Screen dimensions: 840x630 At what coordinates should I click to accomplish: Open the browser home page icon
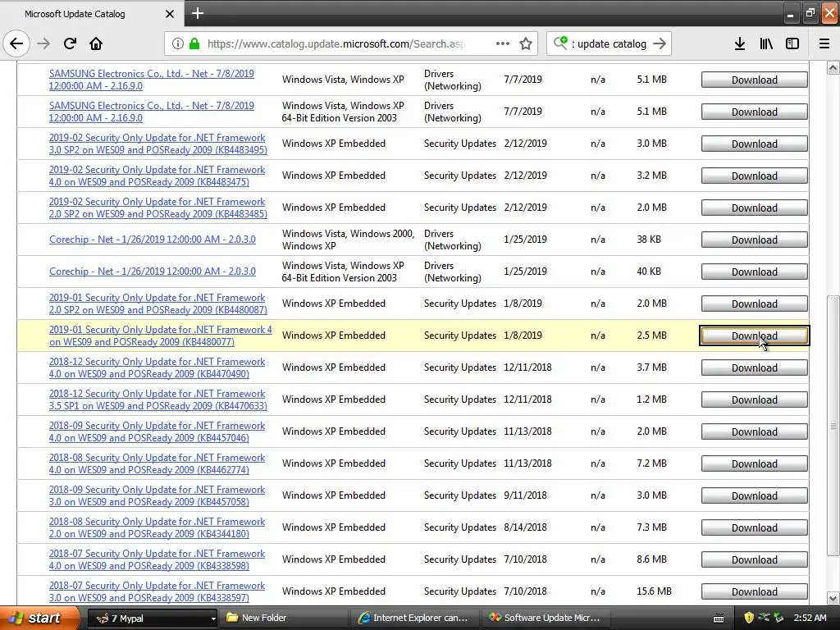96,43
